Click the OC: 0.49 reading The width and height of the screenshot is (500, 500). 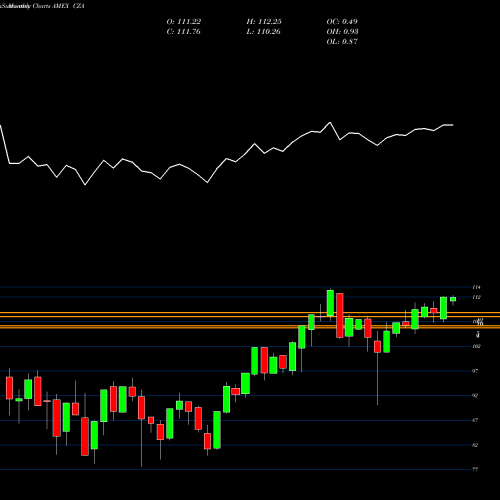point(342,22)
